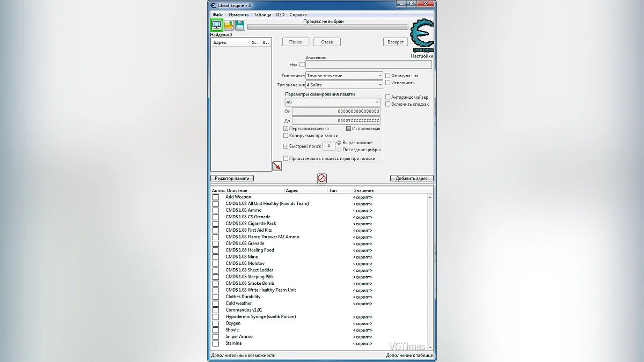Open Тип поиска dropdown Точное значение
The height and width of the screenshot is (362, 644).
[344, 76]
